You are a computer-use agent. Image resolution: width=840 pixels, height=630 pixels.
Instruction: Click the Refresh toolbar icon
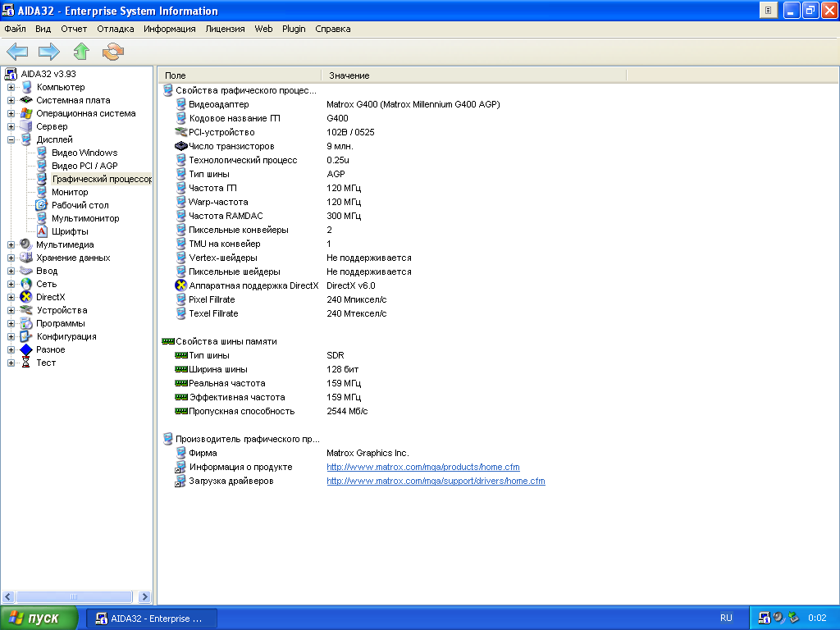pos(112,52)
